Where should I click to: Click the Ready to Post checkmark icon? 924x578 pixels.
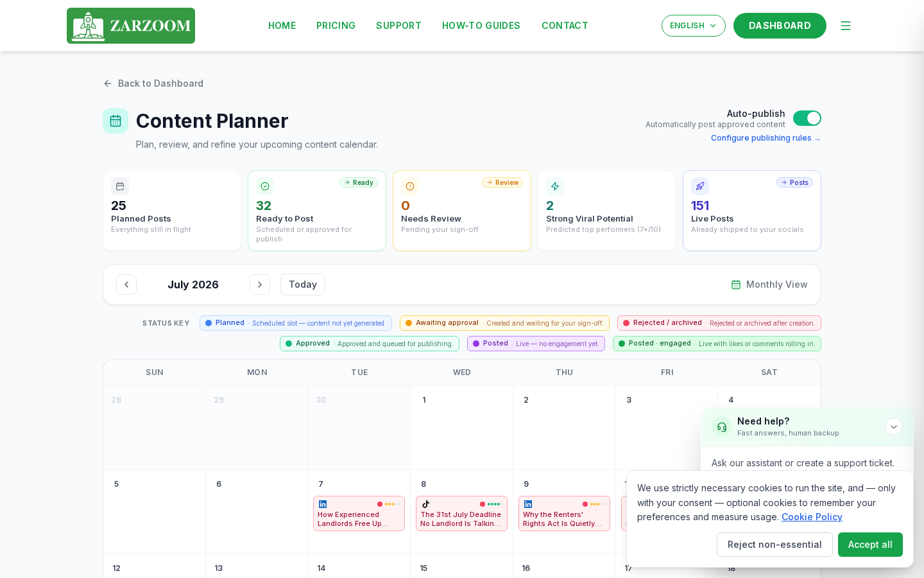(x=265, y=186)
